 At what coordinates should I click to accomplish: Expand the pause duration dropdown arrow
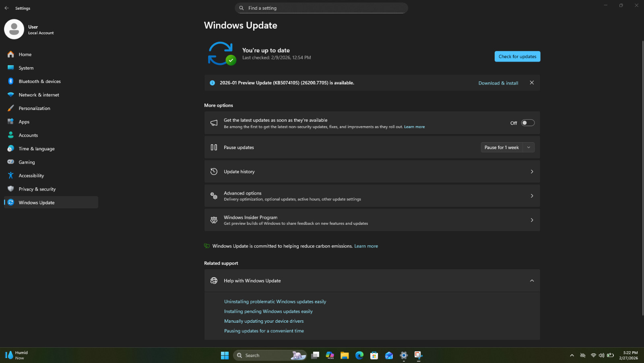click(x=528, y=147)
